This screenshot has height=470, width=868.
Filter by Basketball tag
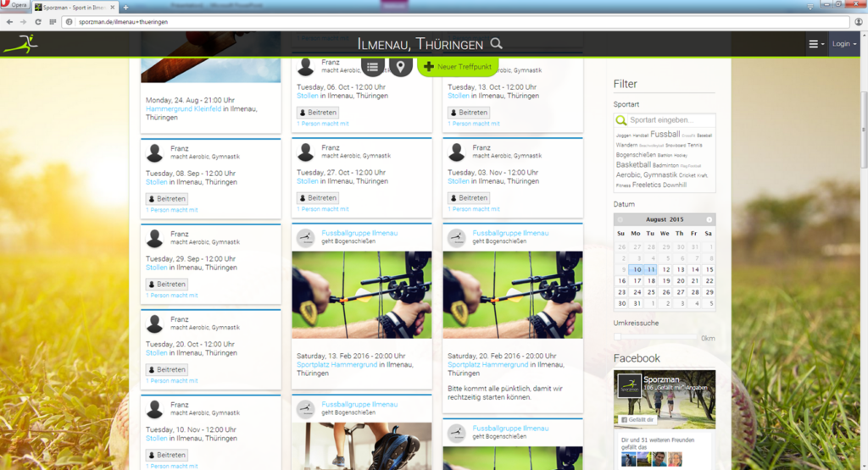pos(633,165)
